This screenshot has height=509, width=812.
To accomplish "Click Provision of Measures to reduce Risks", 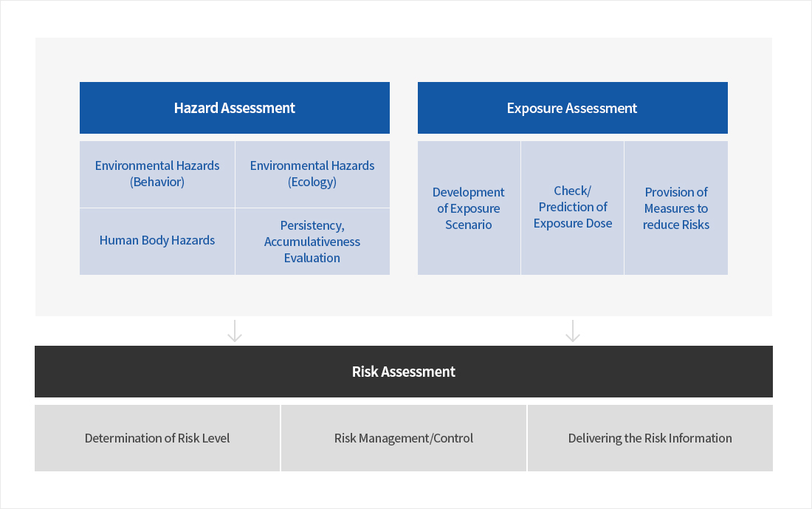I will click(x=676, y=208).
